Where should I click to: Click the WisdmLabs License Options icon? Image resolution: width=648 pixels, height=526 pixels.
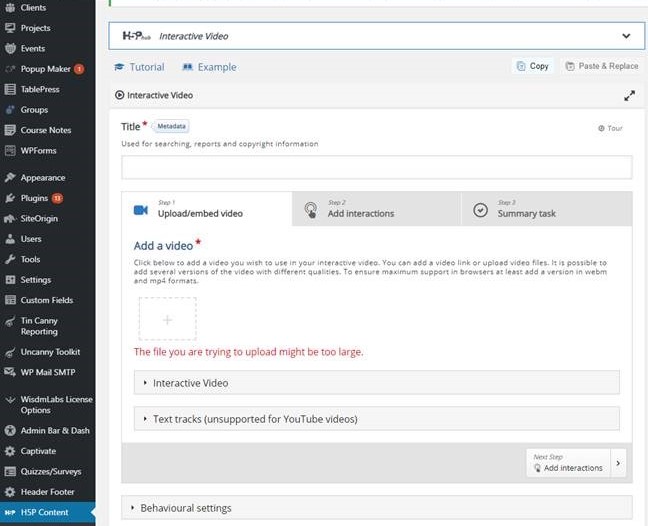point(10,400)
